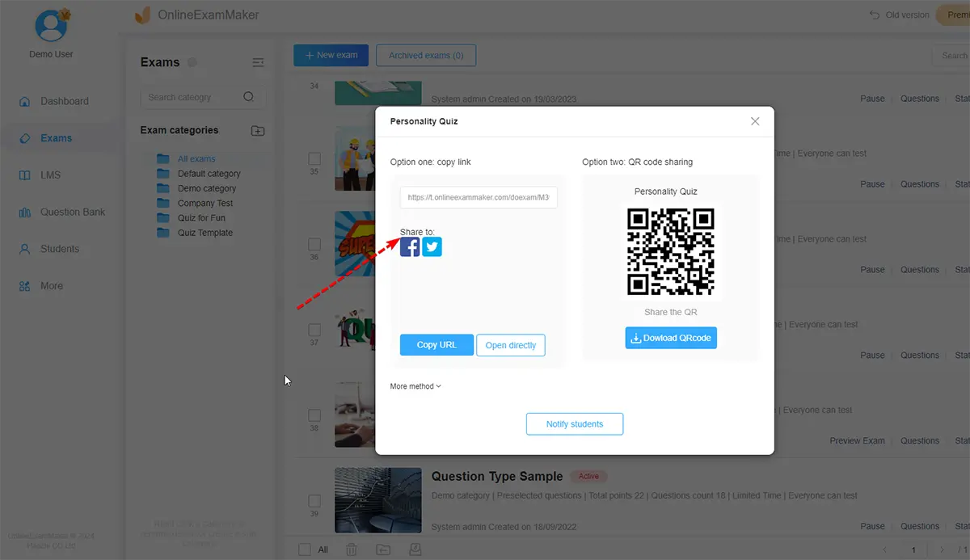Collapse the Exams panel using the list icon
Screen dimensions: 970x560
258,62
